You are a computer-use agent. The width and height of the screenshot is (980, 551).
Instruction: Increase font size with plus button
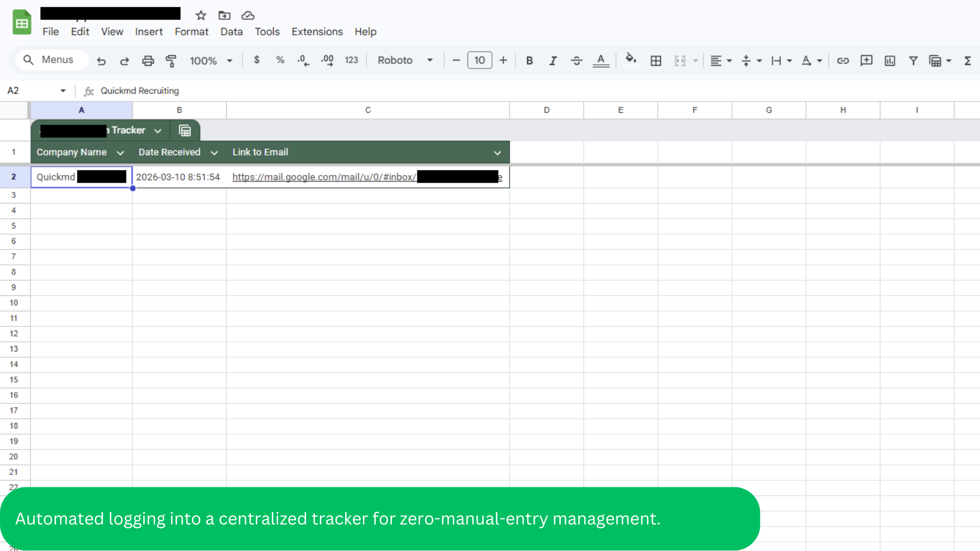tap(503, 60)
